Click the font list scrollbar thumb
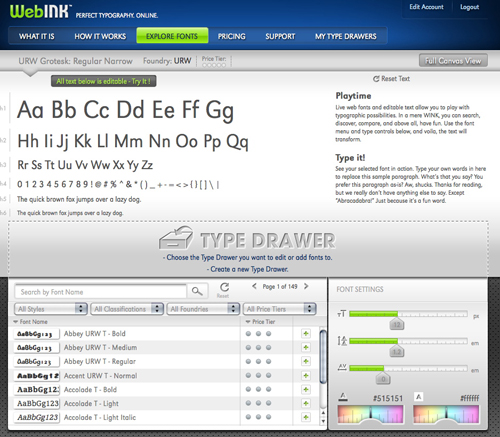The height and width of the screenshot is (437, 500). (x=323, y=356)
